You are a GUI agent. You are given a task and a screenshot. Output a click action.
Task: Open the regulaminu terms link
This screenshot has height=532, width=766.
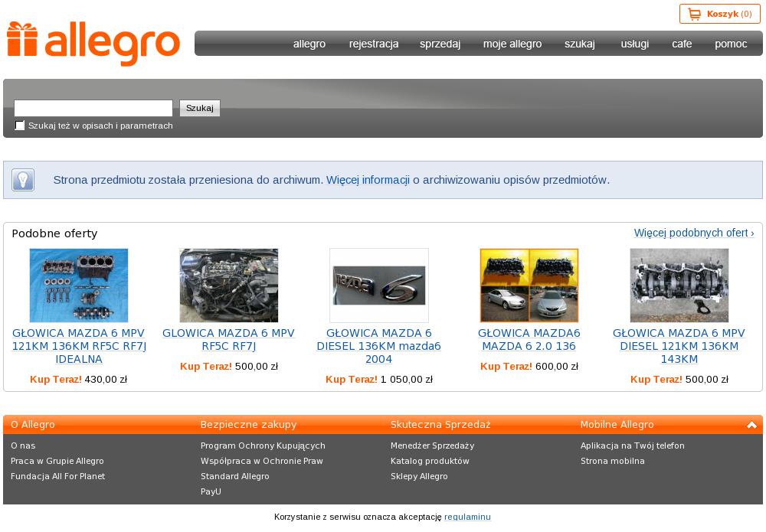coord(467,517)
